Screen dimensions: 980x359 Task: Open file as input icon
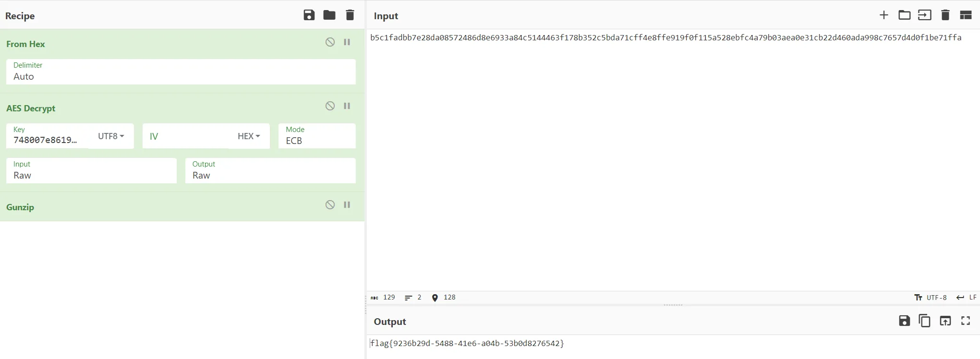coord(924,15)
